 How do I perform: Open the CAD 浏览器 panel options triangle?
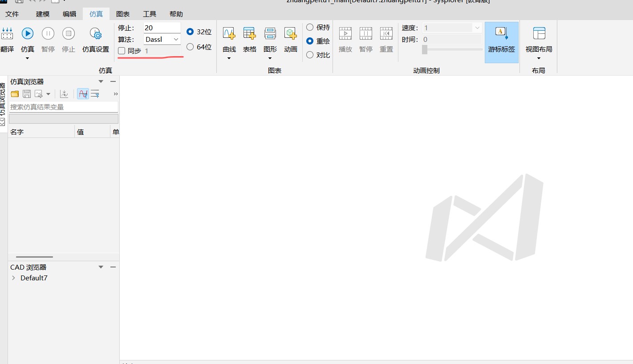tap(101, 267)
